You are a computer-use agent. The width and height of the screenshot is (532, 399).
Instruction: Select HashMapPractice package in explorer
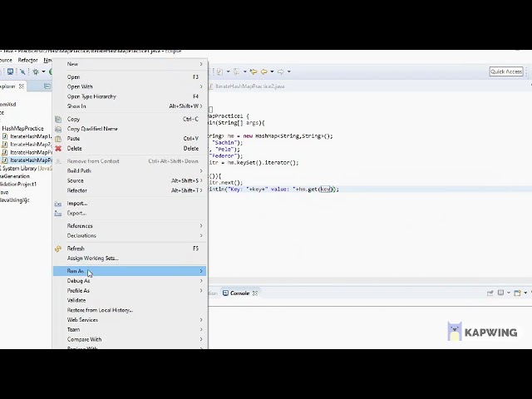click(22, 129)
